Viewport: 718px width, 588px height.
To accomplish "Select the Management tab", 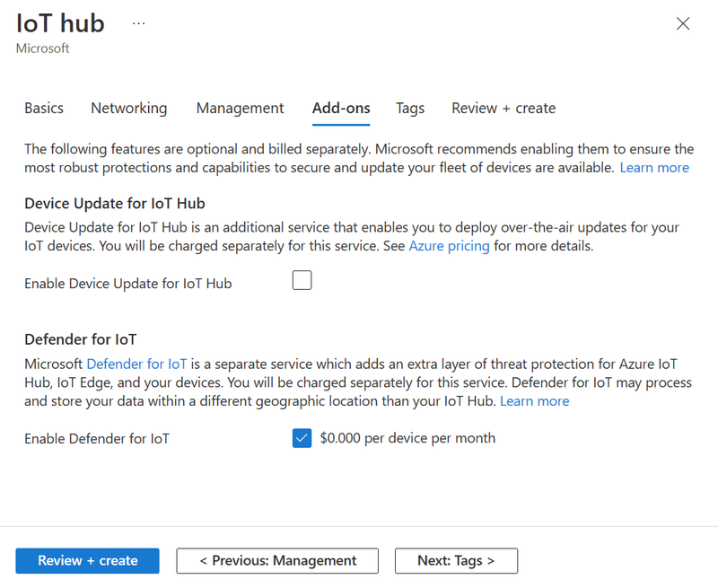I will click(240, 108).
